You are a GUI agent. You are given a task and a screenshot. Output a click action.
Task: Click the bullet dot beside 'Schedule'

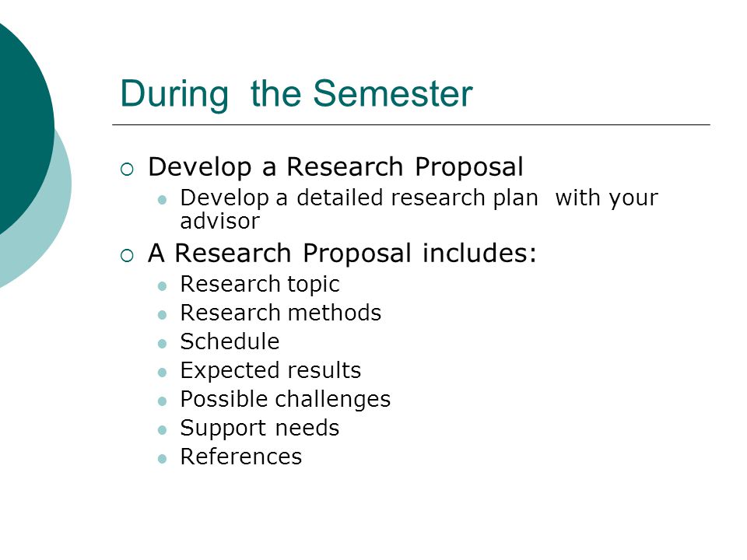pyautogui.click(x=162, y=343)
